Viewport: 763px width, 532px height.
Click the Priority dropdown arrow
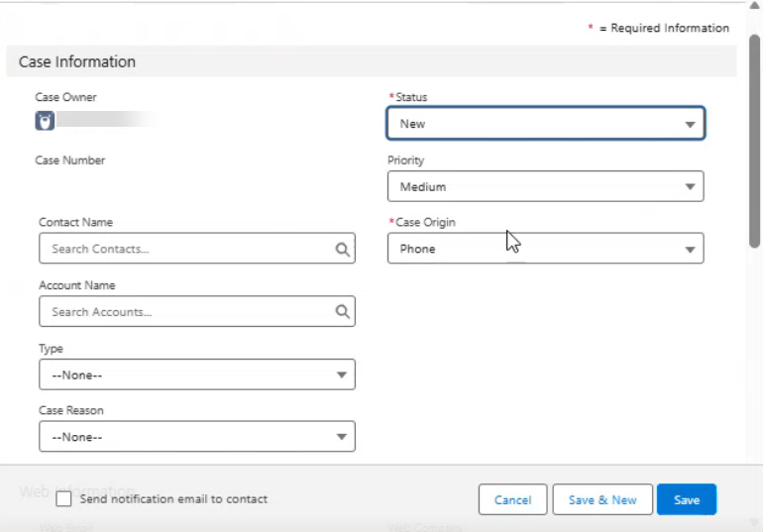click(690, 186)
